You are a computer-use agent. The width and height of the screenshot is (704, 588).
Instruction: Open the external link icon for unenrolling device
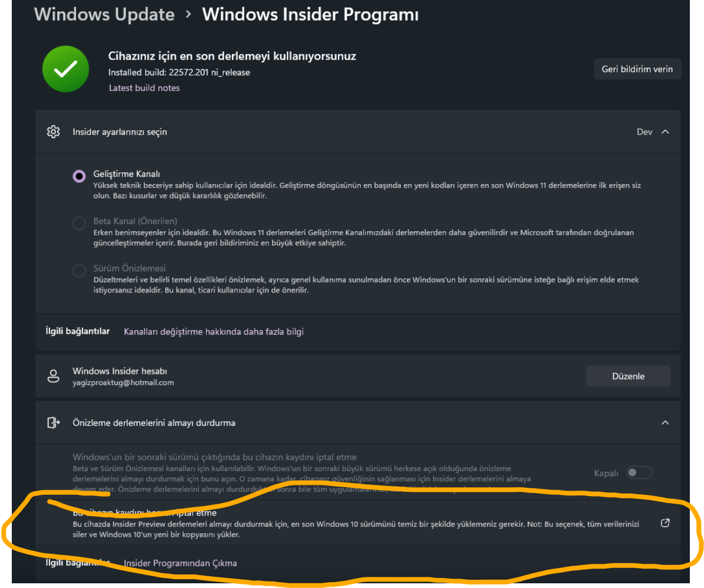(x=665, y=523)
